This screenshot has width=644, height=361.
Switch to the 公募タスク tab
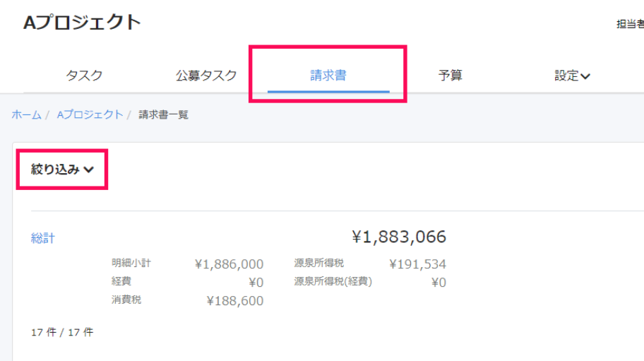click(206, 76)
